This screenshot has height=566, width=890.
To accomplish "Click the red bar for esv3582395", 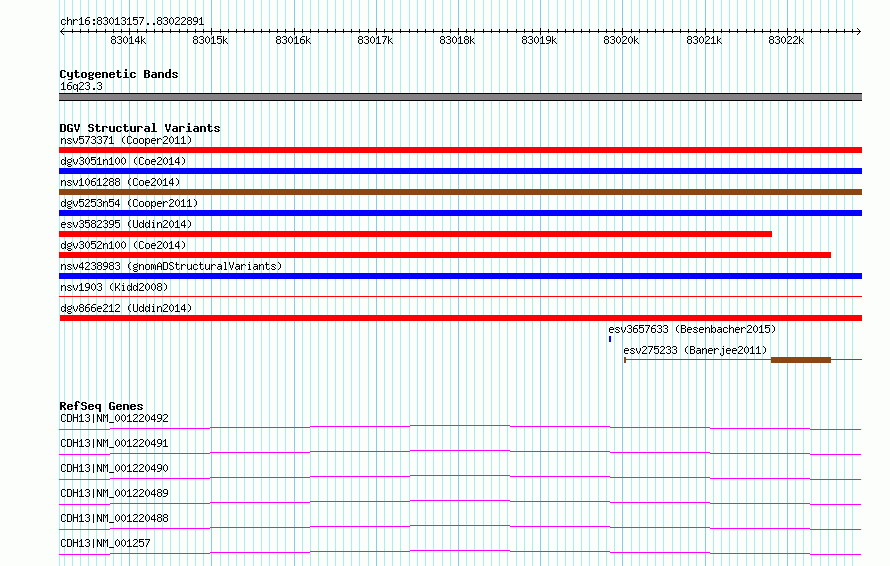I will 415,234.
